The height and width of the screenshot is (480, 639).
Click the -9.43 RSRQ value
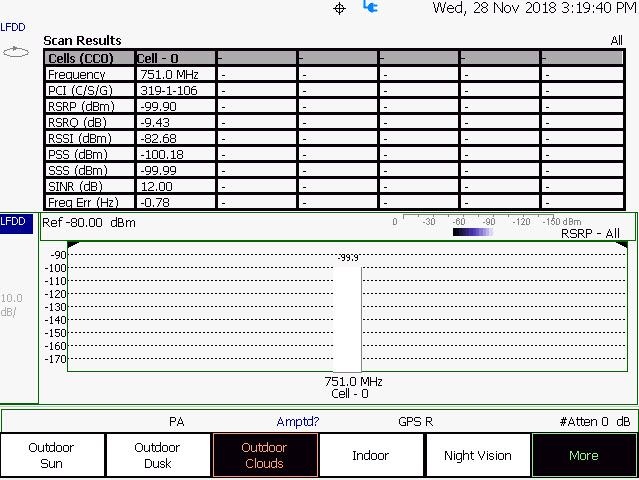coord(155,122)
